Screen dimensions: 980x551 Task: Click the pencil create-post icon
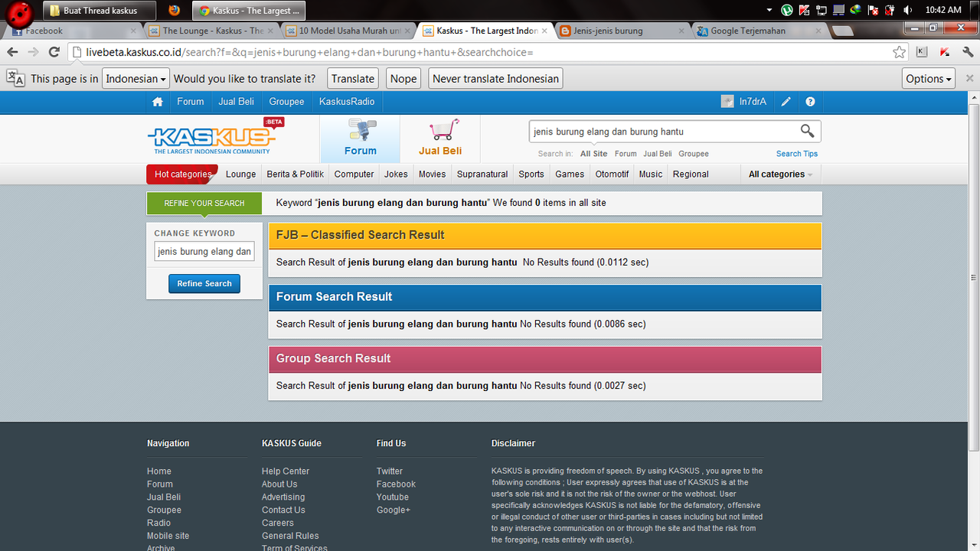[x=786, y=102]
